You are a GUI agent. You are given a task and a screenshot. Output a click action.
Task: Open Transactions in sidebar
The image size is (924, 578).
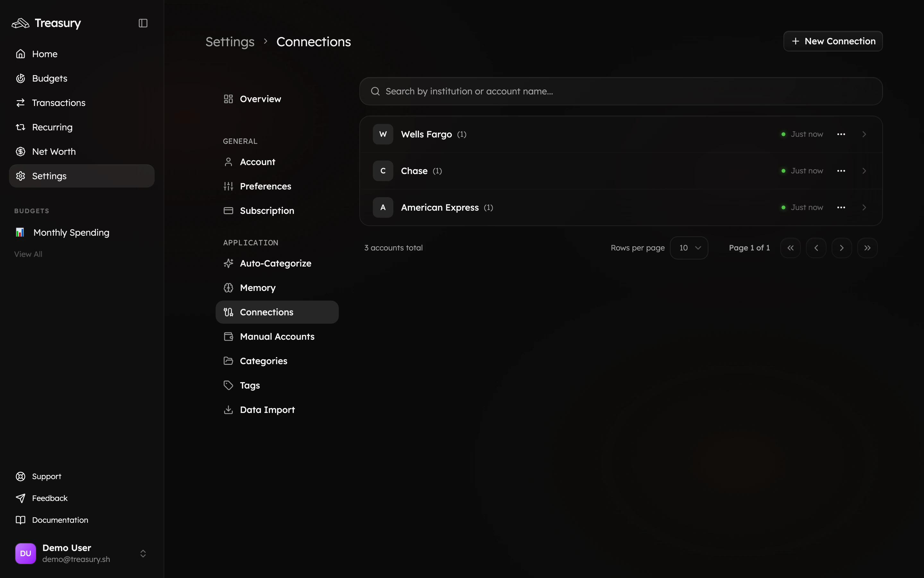coord(82,103)
